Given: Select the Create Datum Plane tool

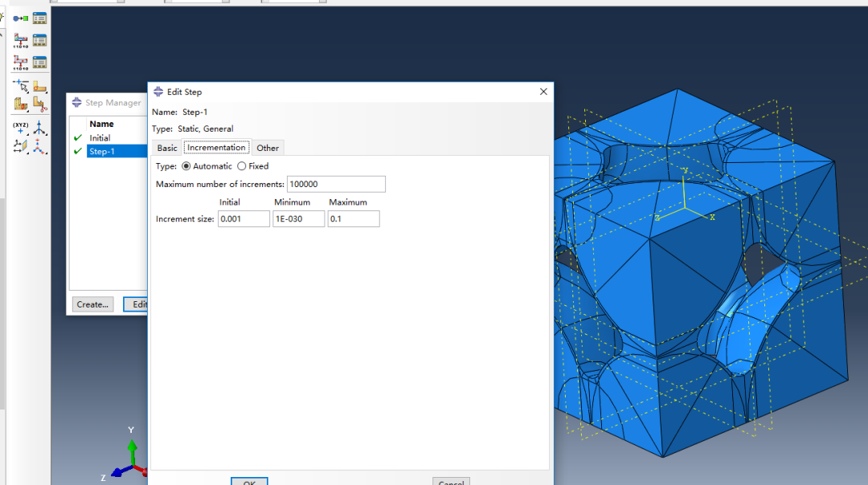Looking at the screenshot, I should click(x=20, y=146).
